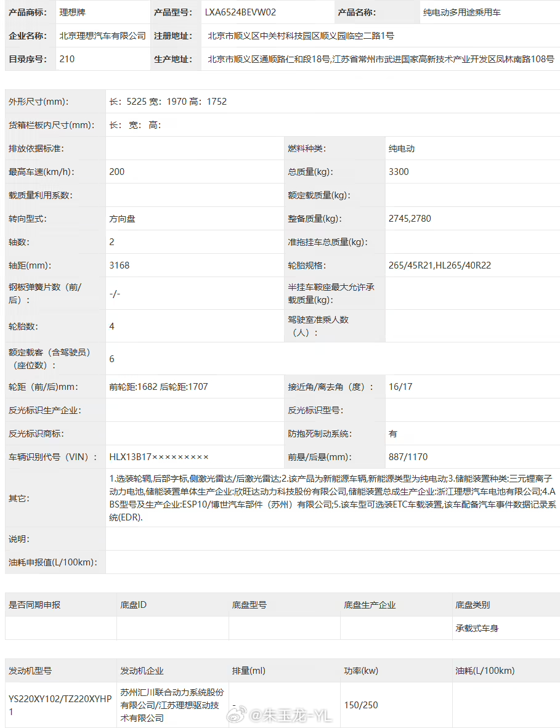This screenshot has width=560, height=728.
Task: Click the 反光标识生产企业 label
Action: (x=45, y=410)
